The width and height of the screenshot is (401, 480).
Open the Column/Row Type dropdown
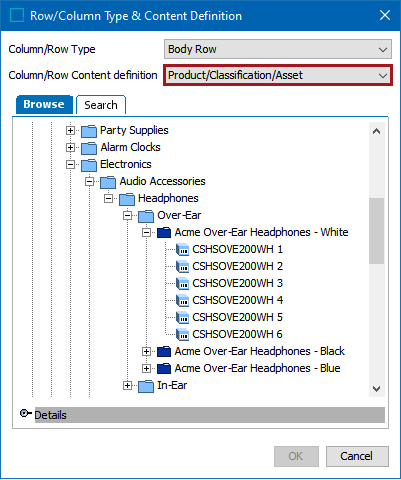pyautogui.click(x=278, y=49)
